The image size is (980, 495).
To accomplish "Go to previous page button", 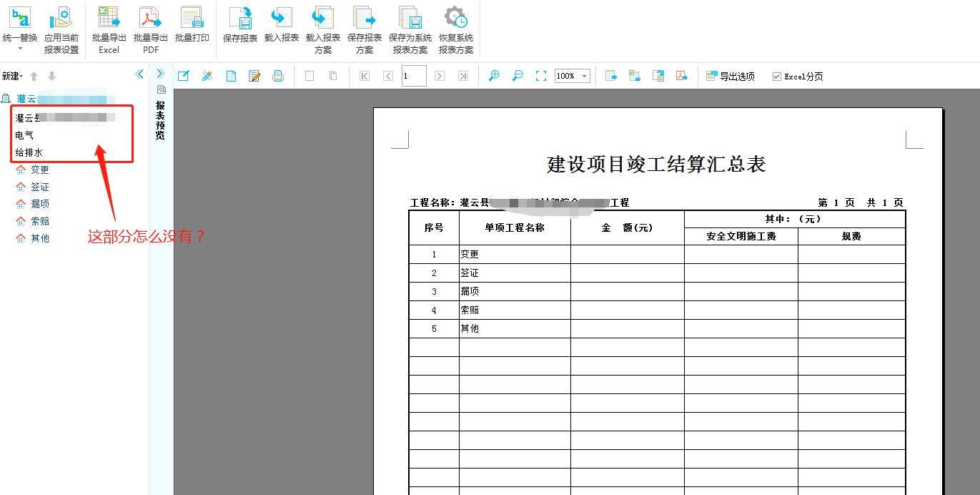I will [388, 76].
